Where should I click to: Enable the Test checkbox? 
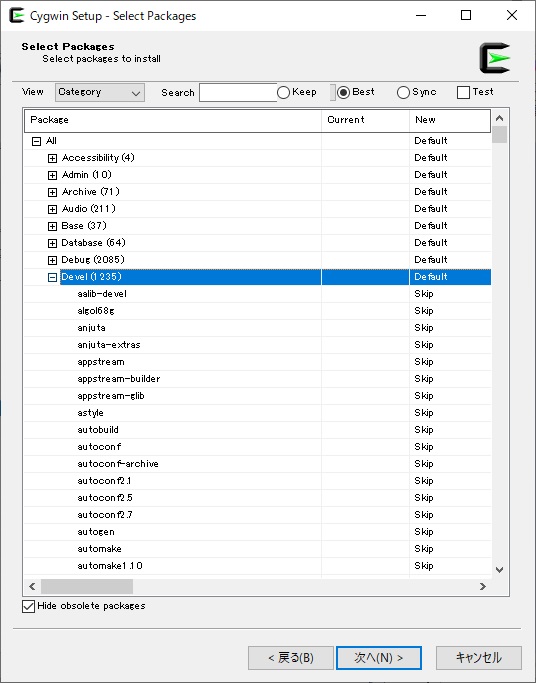click(x=463, y=92)
